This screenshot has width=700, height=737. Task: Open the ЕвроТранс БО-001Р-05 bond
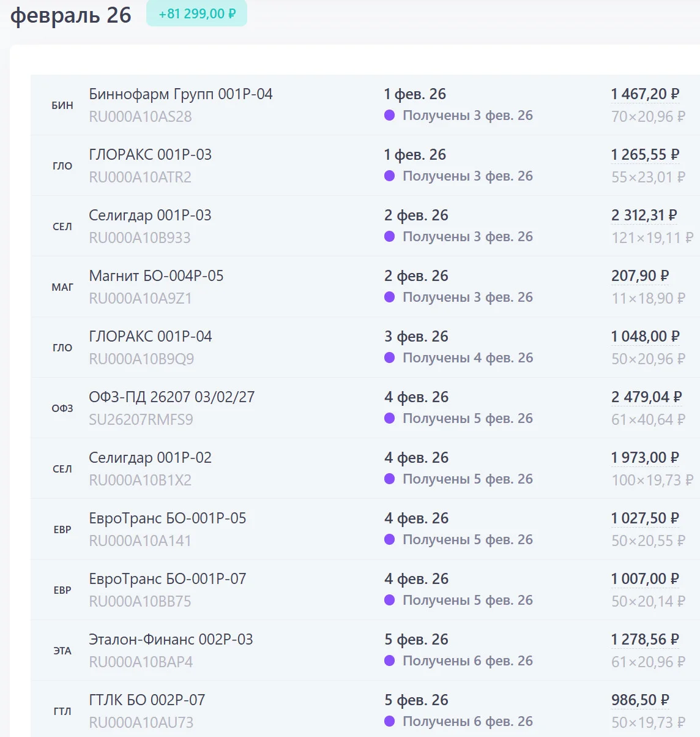[167, 518]
